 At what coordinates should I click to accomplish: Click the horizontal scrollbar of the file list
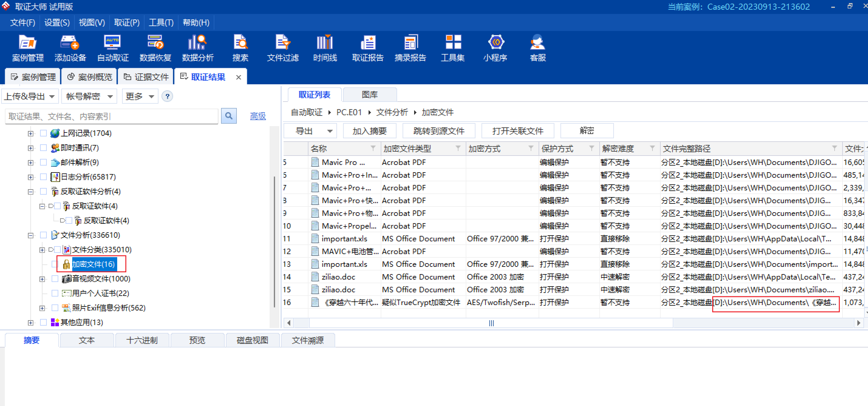coord(491,323)
